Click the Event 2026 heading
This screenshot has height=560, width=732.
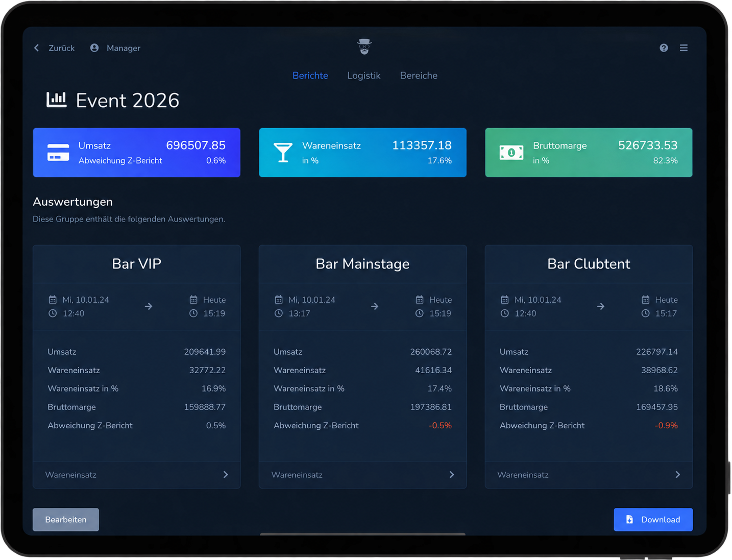tap(128, 101)
